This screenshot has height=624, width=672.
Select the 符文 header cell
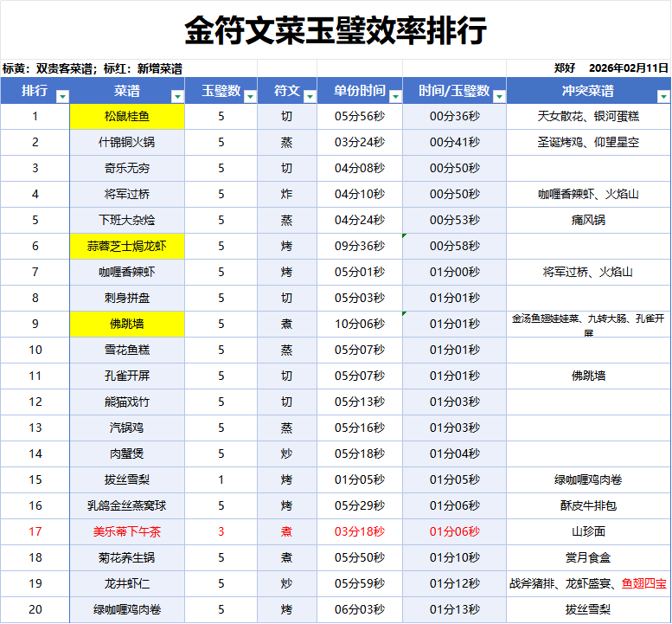point(287,91)
